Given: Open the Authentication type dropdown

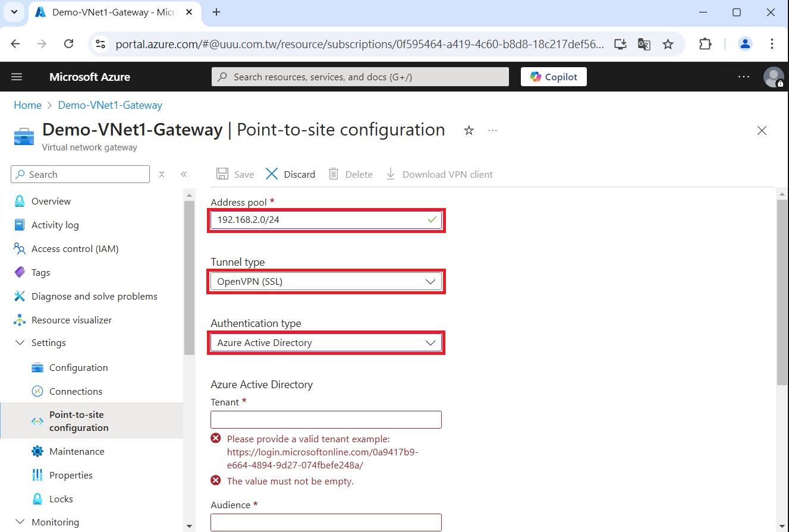Looking at the screenshot, I should click(326, 343).
